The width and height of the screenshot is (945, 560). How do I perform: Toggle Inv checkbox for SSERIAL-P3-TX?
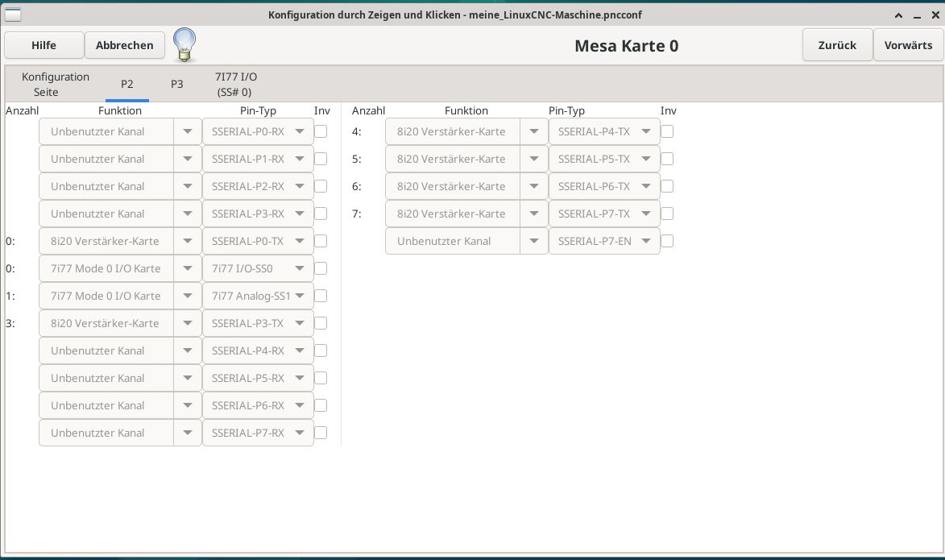[x=321, y=323]
